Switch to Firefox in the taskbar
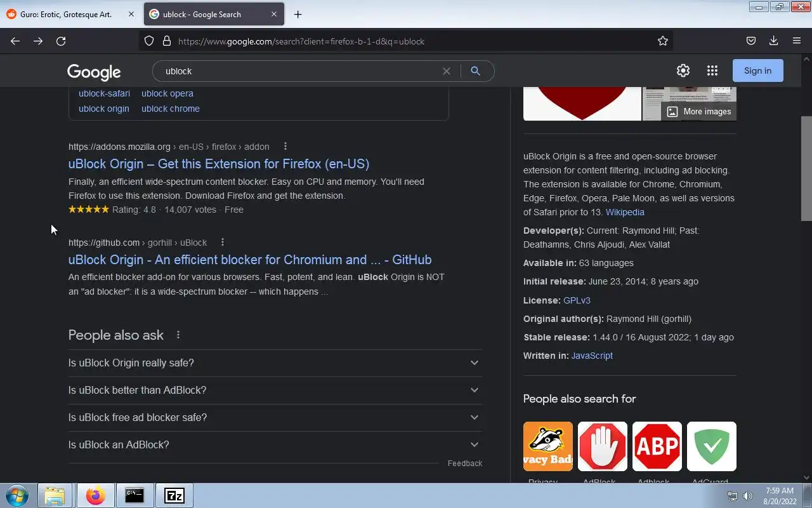Screen dimensions: 812x508 95,495
